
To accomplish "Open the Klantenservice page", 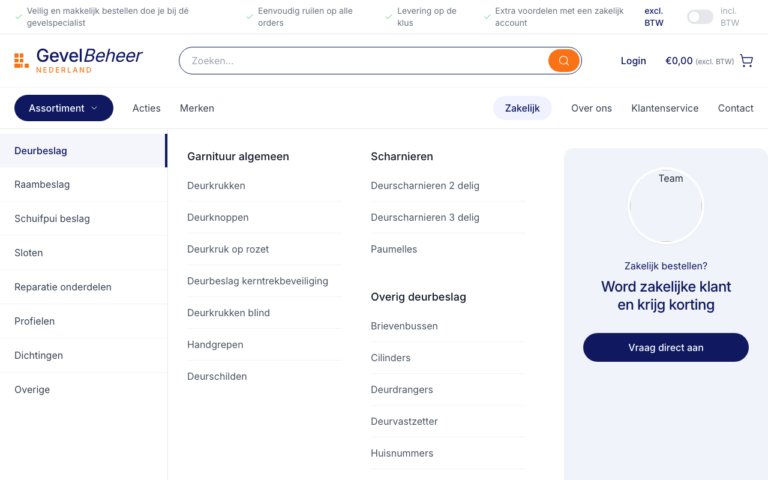I will pos(664,108).
